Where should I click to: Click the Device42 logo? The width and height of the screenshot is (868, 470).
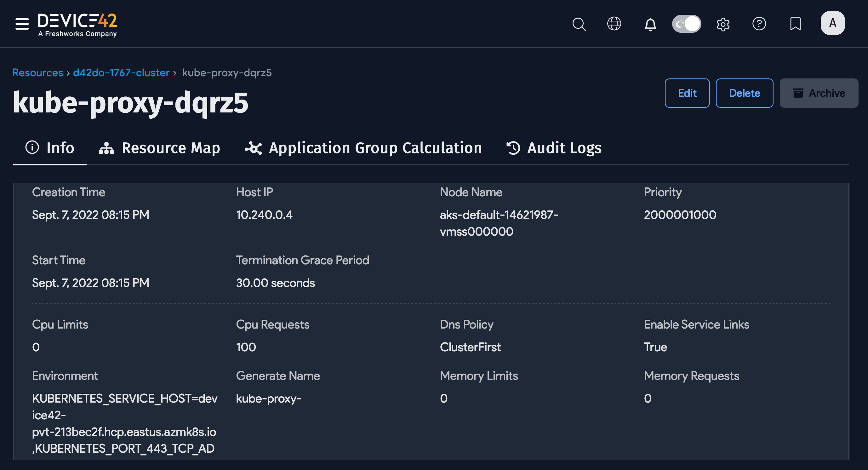point(77,25)
